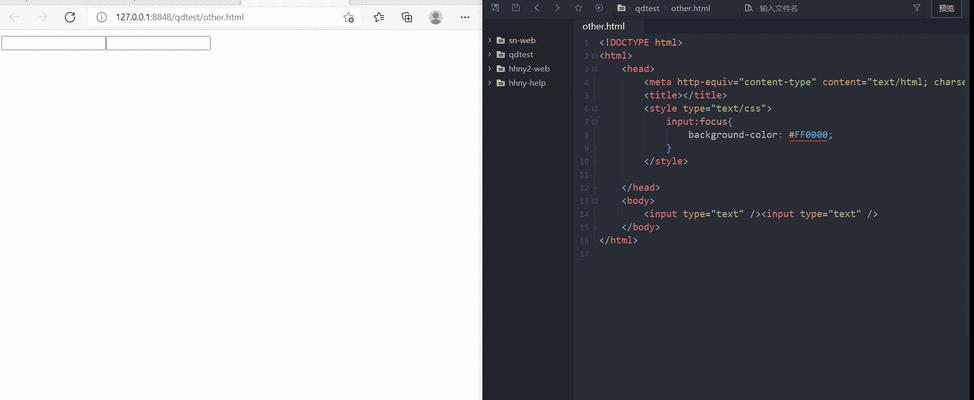Reload the page in the Edge browser
The width and height of the screenshot is (974, 400).
click(70, 17)
